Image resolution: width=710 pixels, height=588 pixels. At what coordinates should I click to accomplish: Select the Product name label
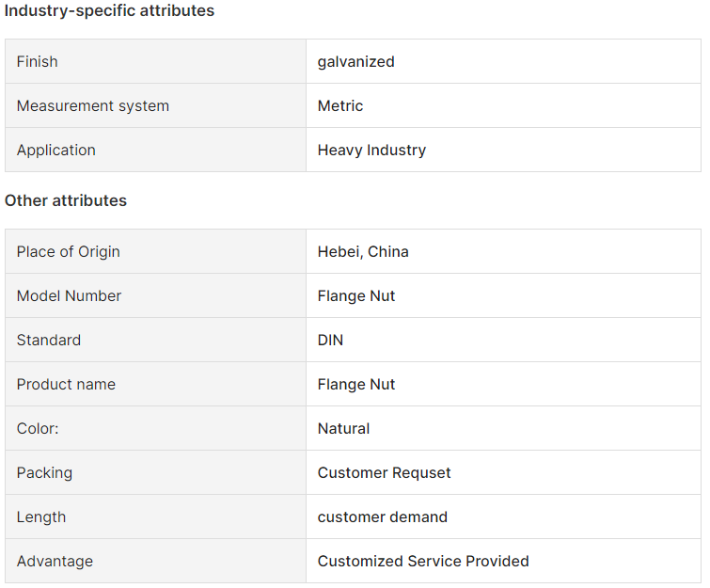click(x=66, y=384)
